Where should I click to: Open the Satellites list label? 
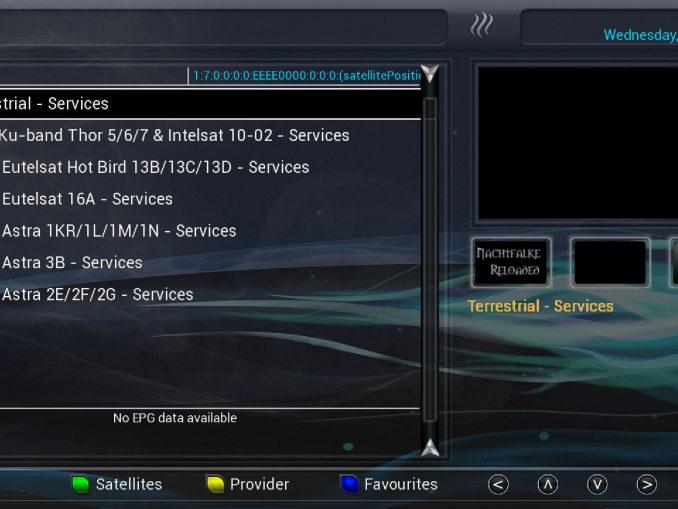point(129,484)
